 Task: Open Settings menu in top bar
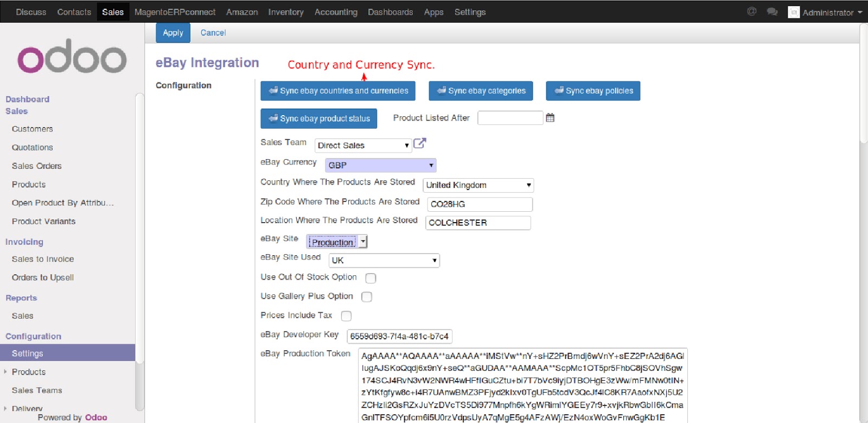click(x=470, y=12)
